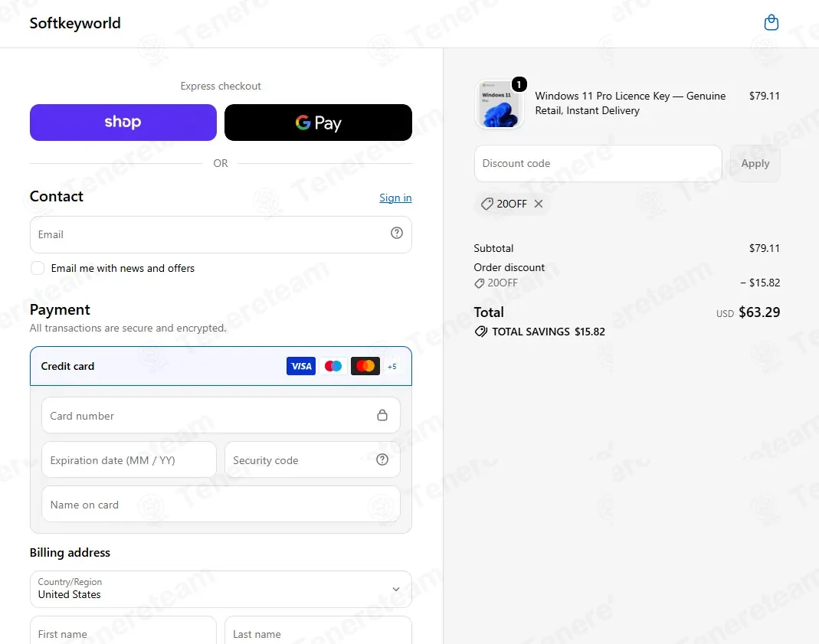Focus the Security code field
The width and height of the screenshot is (819, 644).
313,459
